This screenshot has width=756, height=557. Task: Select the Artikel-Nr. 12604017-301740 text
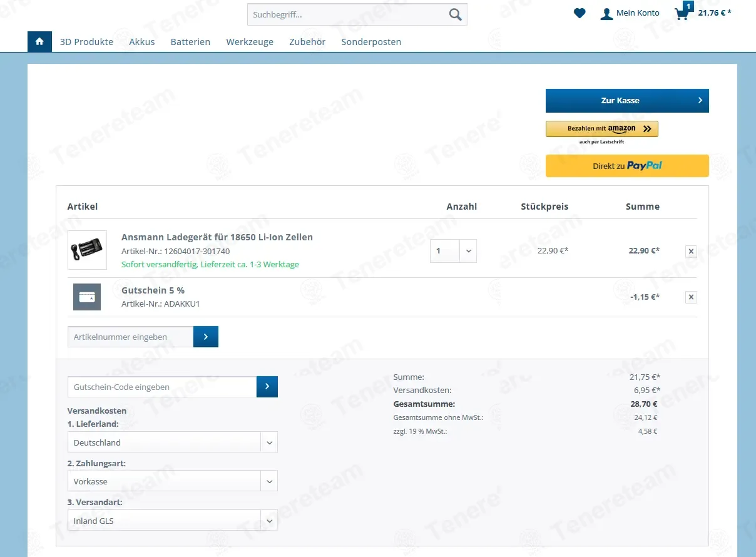pyautogui.click(x=175, y=251)
